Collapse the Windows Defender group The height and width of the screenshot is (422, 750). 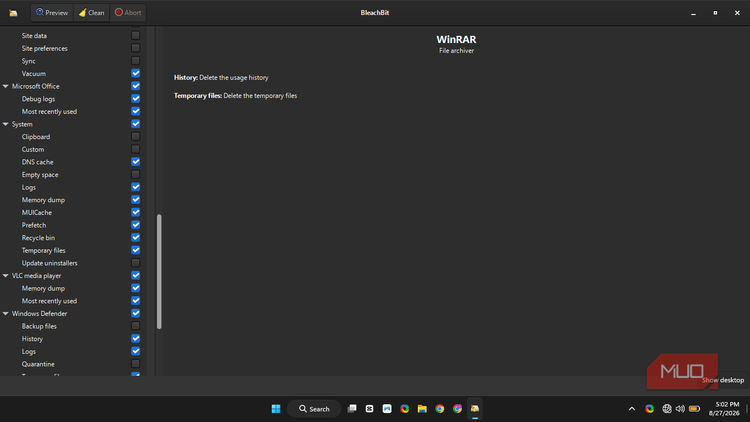[6, 313]
